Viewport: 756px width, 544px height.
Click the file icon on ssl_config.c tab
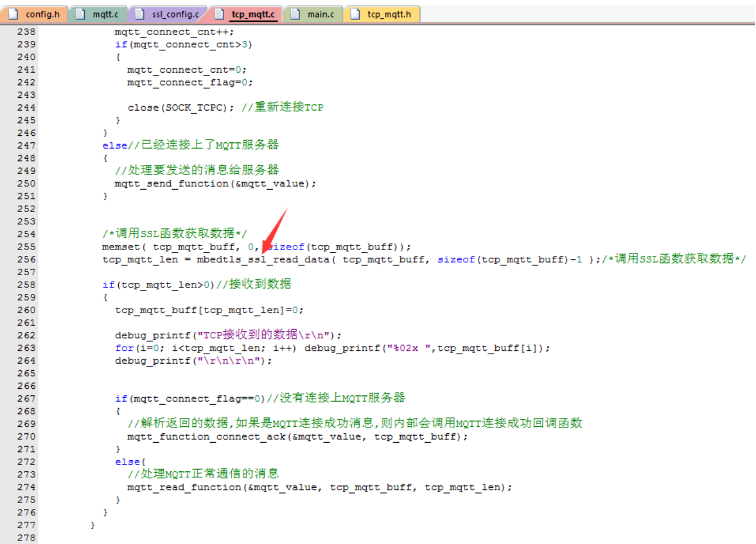pyautogui.click(x=140, y=14)
